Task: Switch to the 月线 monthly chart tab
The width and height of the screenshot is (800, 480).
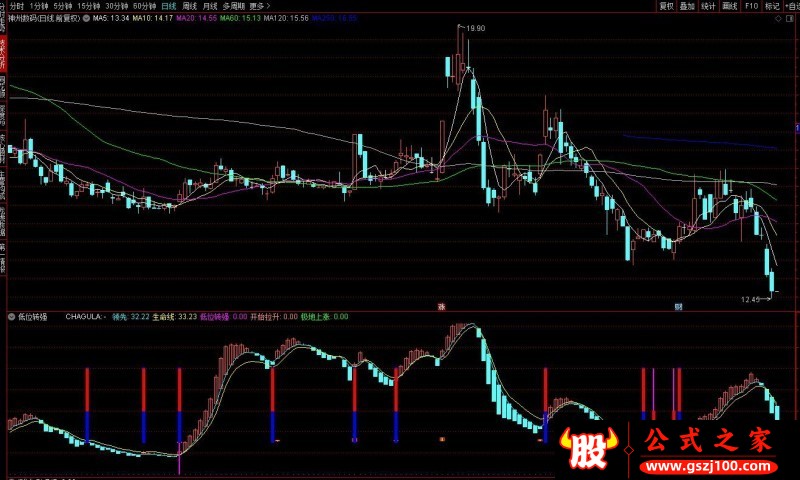Action: 210,6
